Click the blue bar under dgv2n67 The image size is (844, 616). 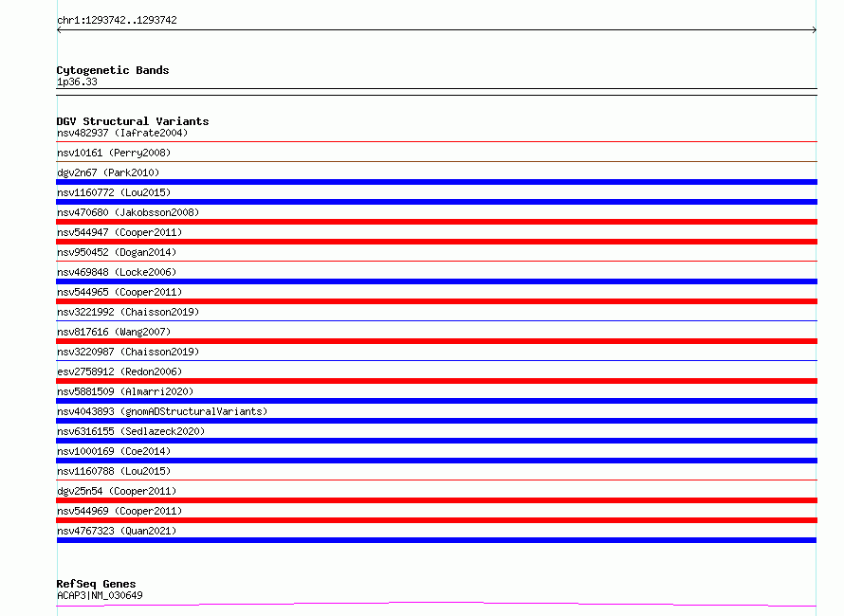[436, 182]
